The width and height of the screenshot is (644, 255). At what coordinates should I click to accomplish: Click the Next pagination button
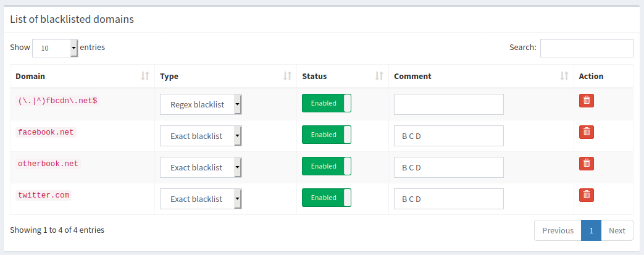tap(617, 230)
